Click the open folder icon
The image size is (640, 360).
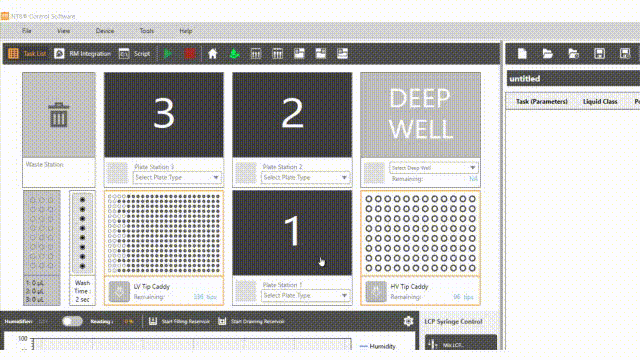tap(547, 54)
